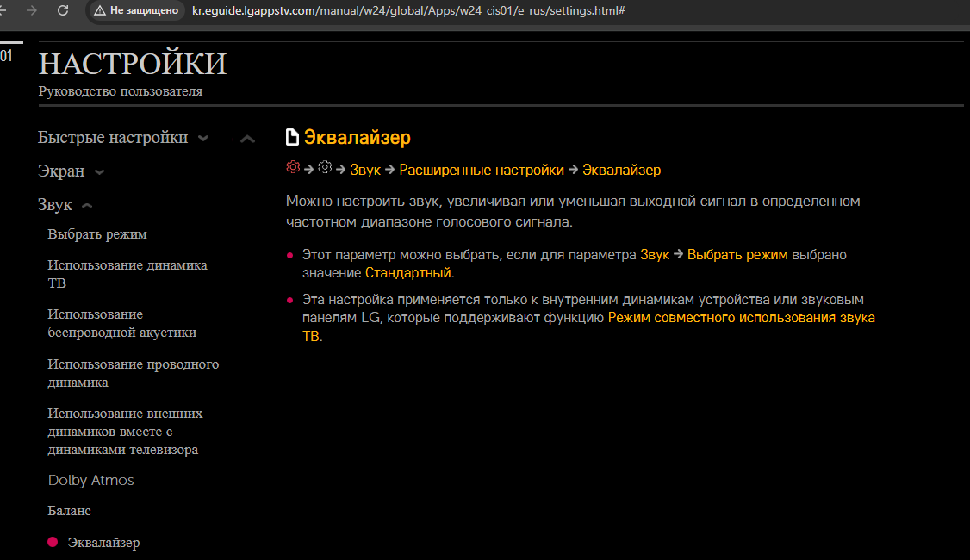Screen dimensions: 970x560
Task: Click the document icon beside Эквалайзер heading
Action: pos(293,137)
